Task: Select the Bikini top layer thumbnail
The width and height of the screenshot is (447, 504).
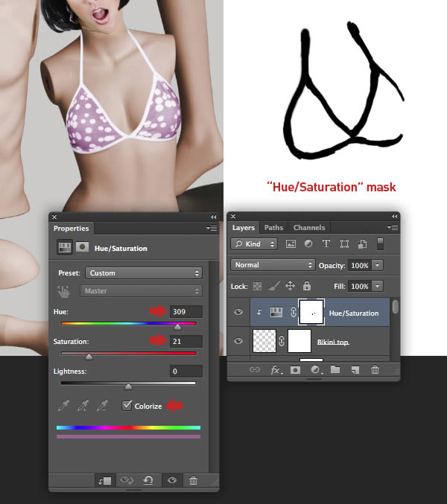Action: 264,341
